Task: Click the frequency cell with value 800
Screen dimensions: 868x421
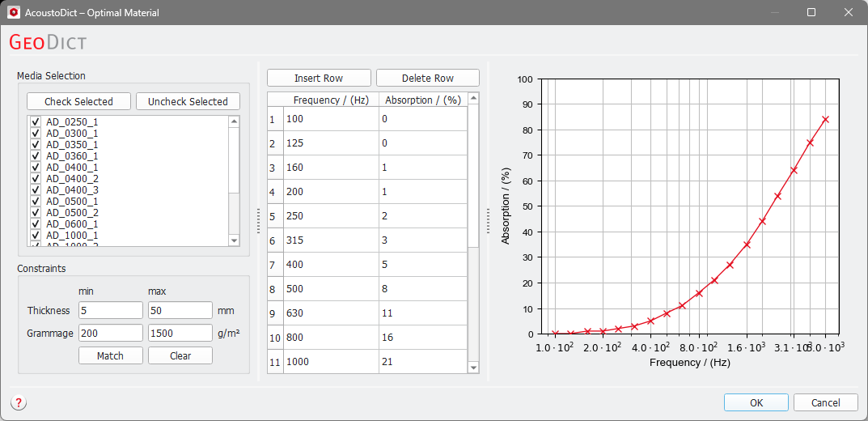Action: [x=331, y=338]
